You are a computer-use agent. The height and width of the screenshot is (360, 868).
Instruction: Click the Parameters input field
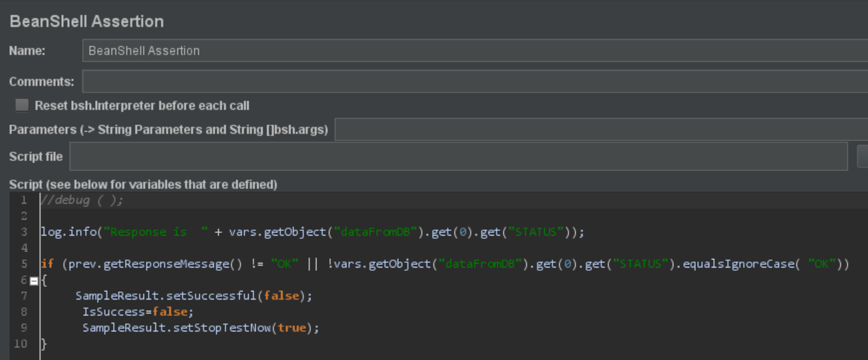(601, 130)
